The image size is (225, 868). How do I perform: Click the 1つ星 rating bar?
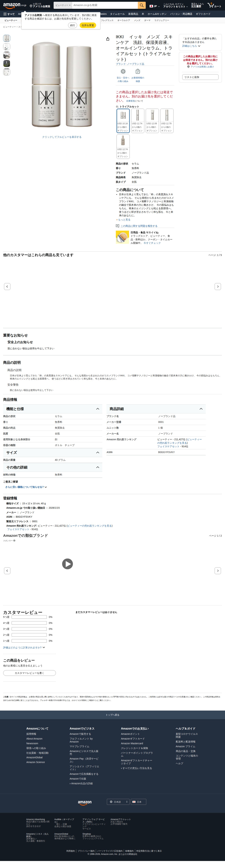[x=29, y=641]
